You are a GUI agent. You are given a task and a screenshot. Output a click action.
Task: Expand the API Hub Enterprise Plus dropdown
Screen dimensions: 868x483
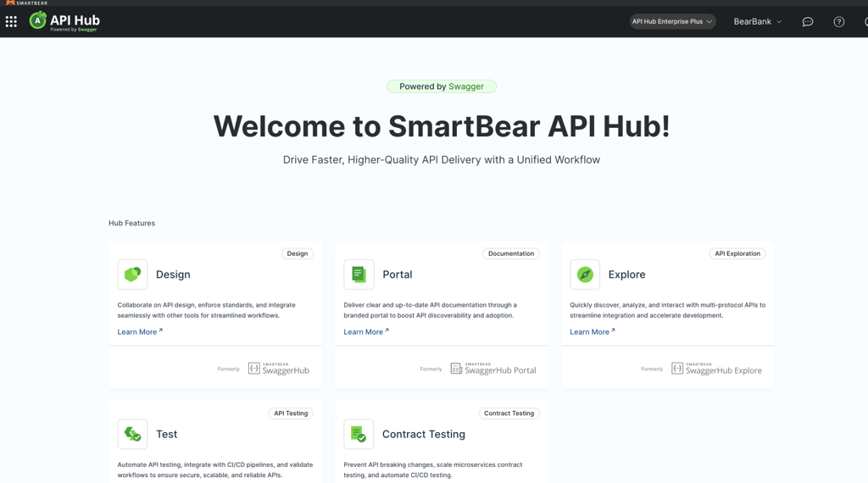tap(672, 21)
